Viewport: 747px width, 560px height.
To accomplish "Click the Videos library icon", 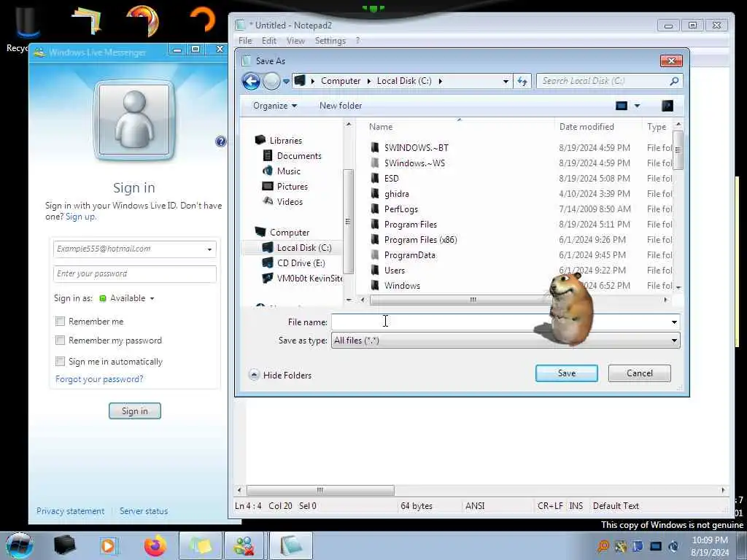I will (268, 201).
